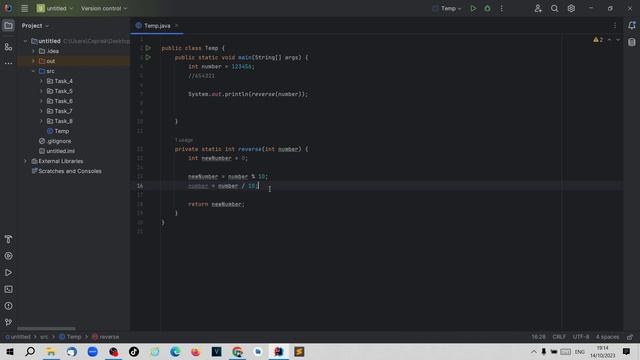Open the Run tool window

click(x=8, y=273)
